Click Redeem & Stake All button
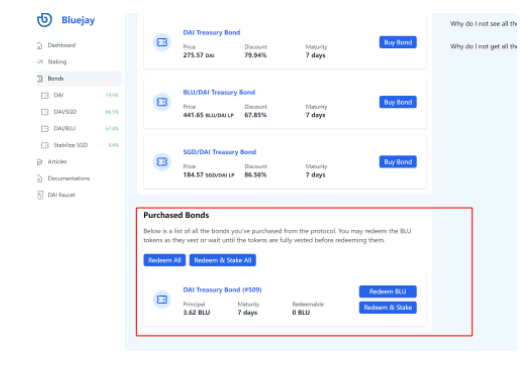 223,260
